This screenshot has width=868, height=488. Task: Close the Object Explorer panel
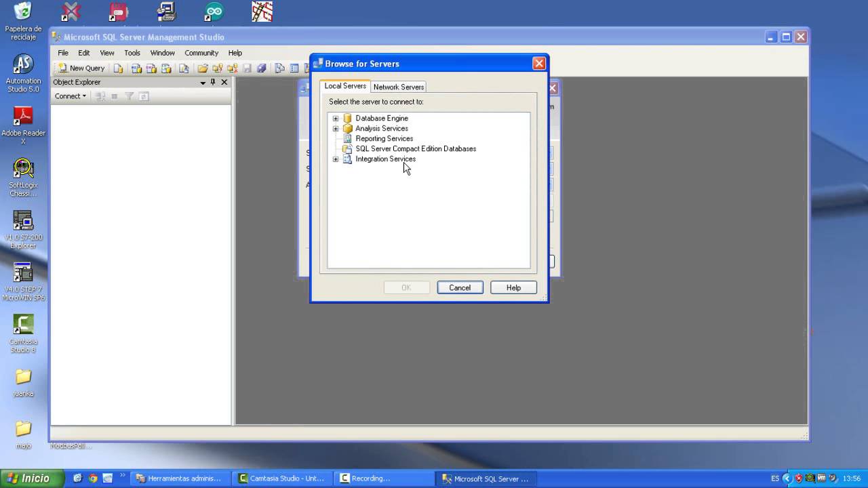tap(224, 82)
